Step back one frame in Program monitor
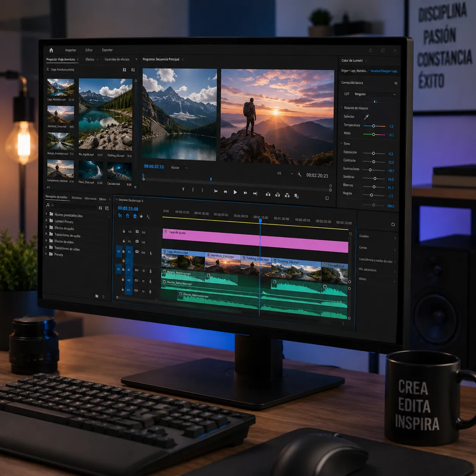 [225, 192]
